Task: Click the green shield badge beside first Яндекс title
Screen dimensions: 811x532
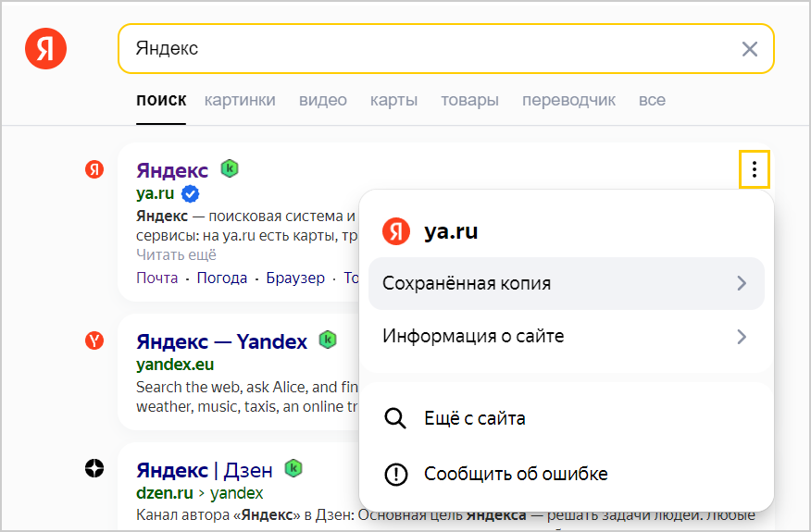Action: (x=230, y=168)
